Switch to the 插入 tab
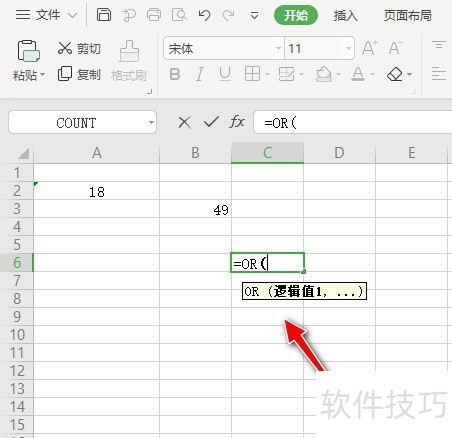This screenshot has width=452, height=438. pyautogui.click(x=346, y=15)
